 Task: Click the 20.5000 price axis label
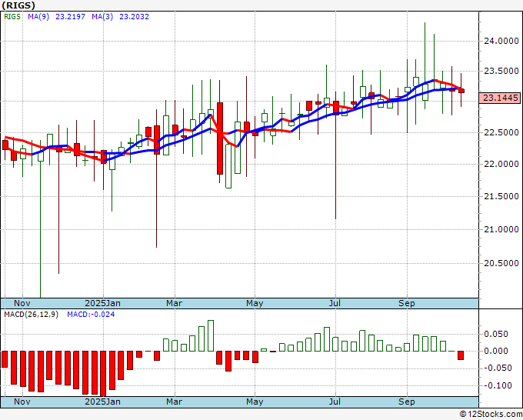pos(501,263)
